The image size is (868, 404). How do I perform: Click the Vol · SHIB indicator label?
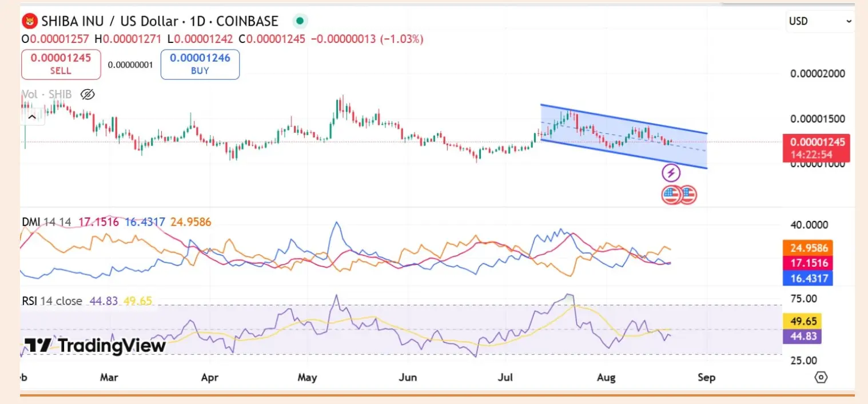tap(47, 94)
